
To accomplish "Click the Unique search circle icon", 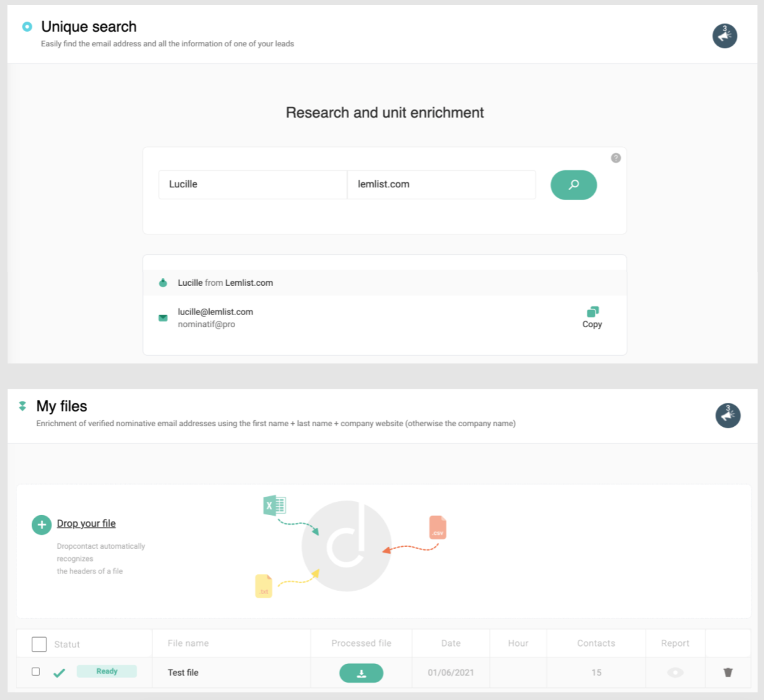I will tap(27, 27).
